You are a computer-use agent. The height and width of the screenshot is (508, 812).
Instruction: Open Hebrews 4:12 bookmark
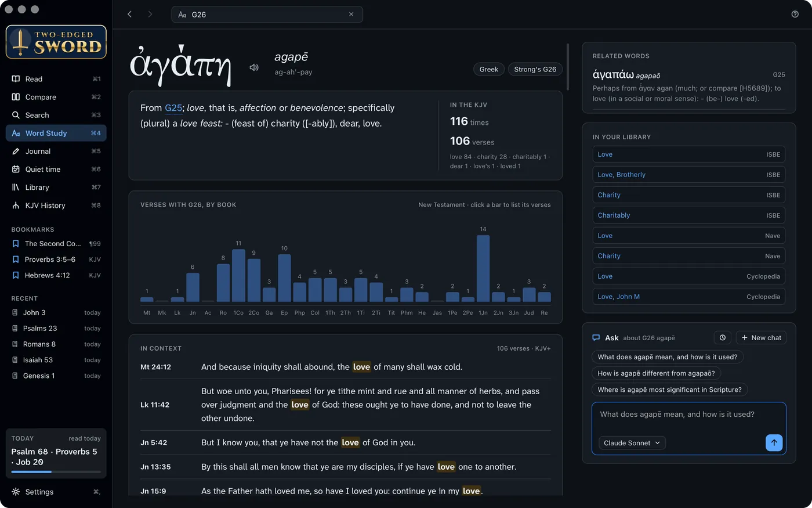click(56, 275)
